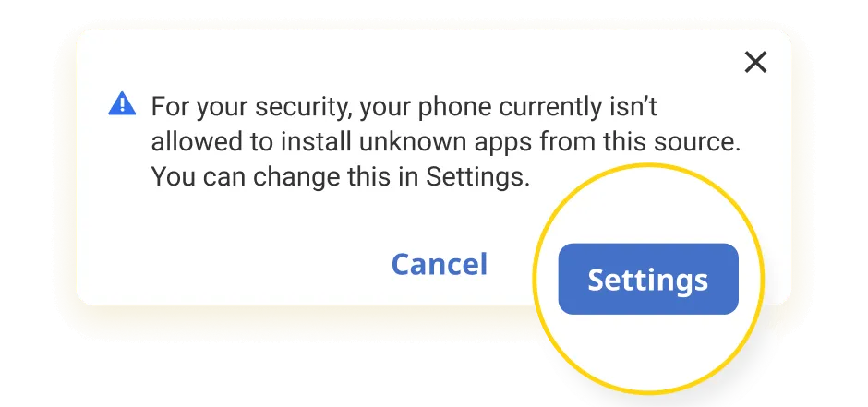The image size is (868, 407).
Task: Cancel the unknown apps install prompt
Action: [x=440, y=264]
